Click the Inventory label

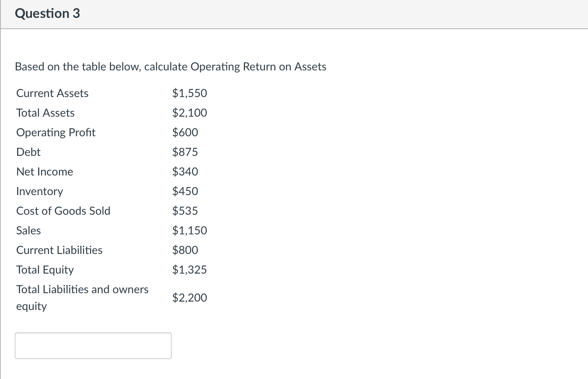[39, 191]
